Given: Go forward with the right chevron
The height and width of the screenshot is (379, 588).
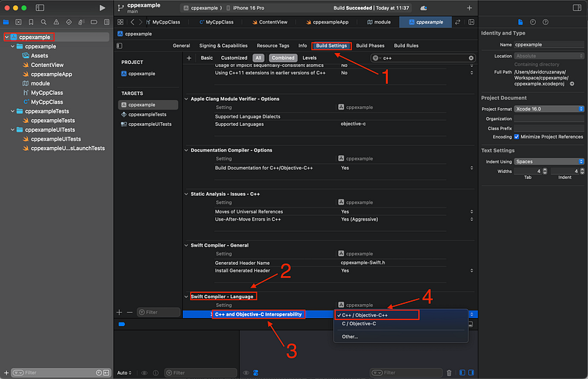Looking at the screenshot, I should [x=140, y=22].
